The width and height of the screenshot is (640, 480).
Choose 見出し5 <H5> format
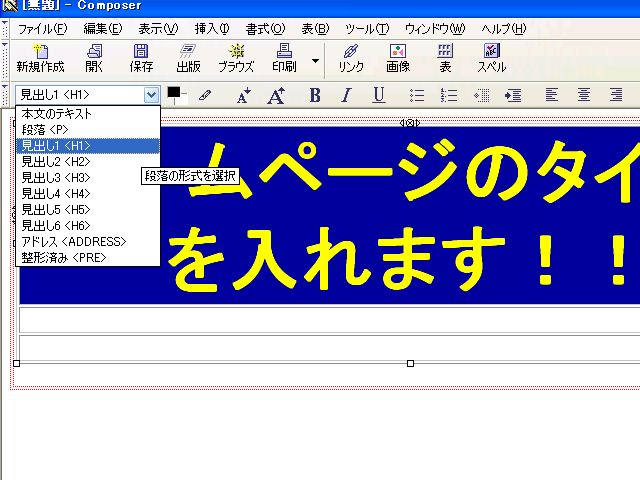(88, 209)
